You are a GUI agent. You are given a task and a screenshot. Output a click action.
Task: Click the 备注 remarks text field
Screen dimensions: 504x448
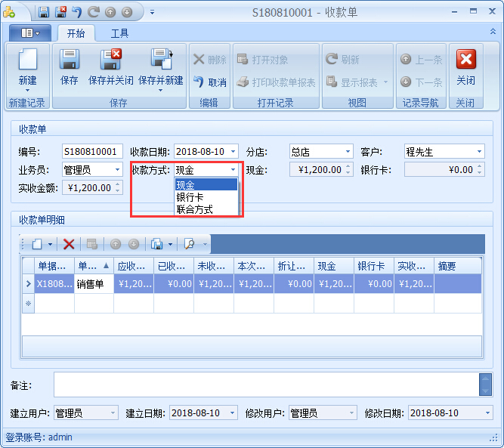pos(266,385)
